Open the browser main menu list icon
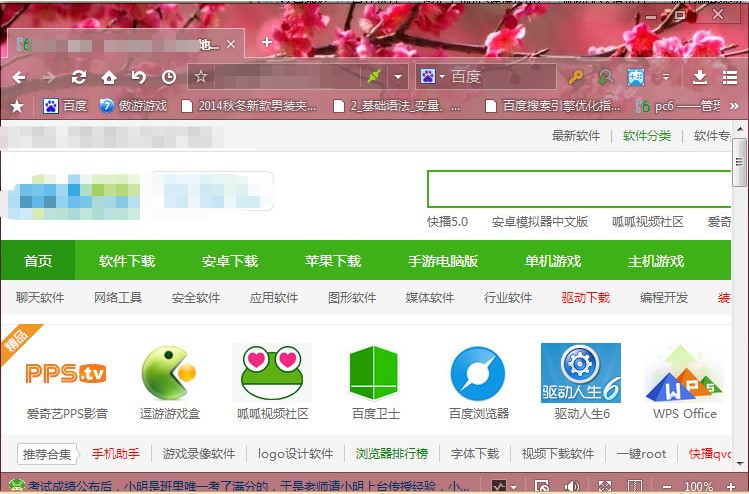This screenshot has height=494, width=749. [730, 77]
